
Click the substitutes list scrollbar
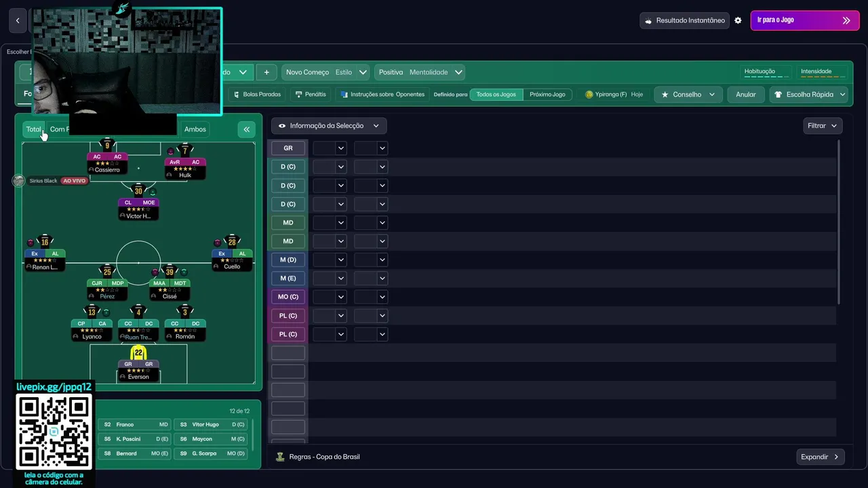click(x=254, y=434)
